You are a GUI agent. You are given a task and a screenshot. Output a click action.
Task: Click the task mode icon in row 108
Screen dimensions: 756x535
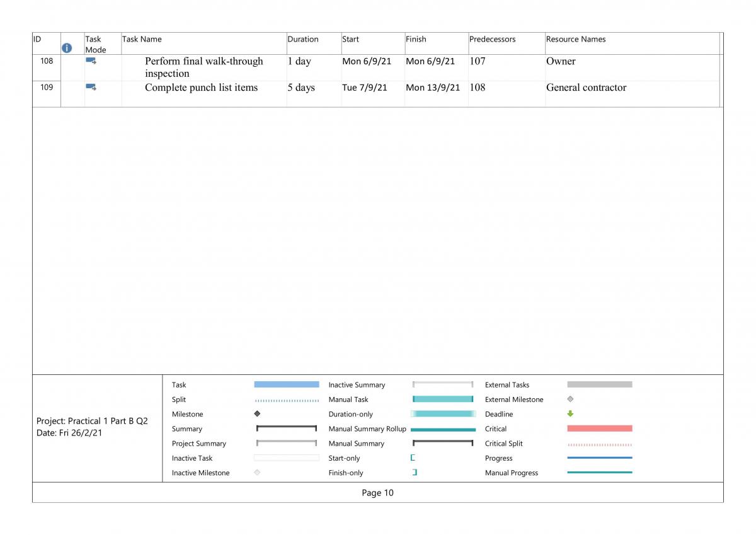coord(91,61)
